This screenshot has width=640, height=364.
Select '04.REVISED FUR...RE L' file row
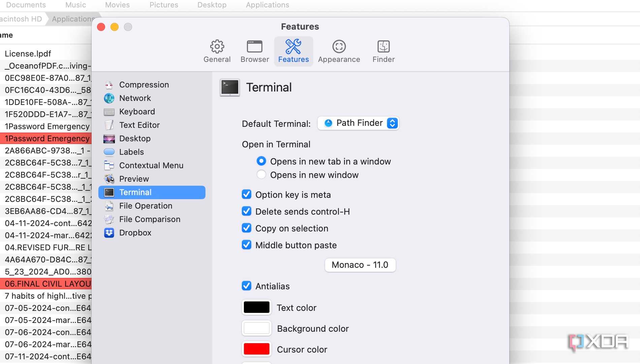46,248
